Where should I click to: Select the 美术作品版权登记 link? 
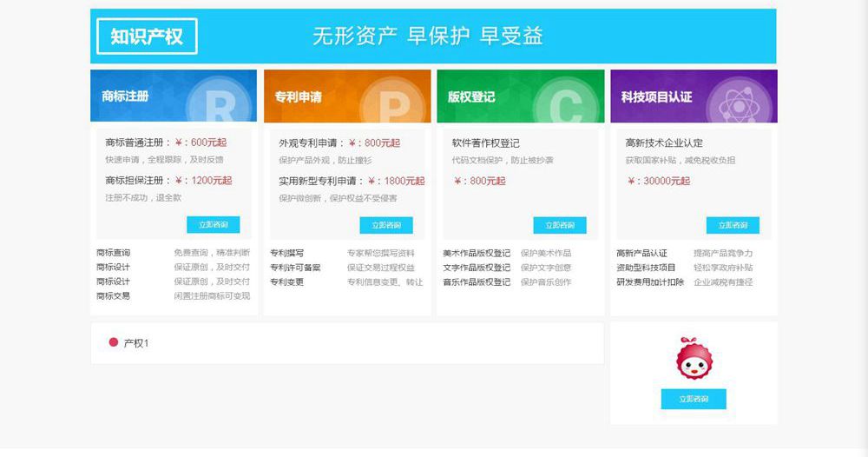click(477, 253)
